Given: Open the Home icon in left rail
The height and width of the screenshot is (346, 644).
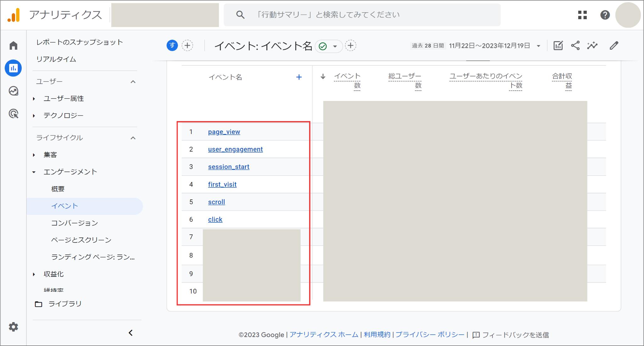Looking at the screenshot, I should 13,46.
